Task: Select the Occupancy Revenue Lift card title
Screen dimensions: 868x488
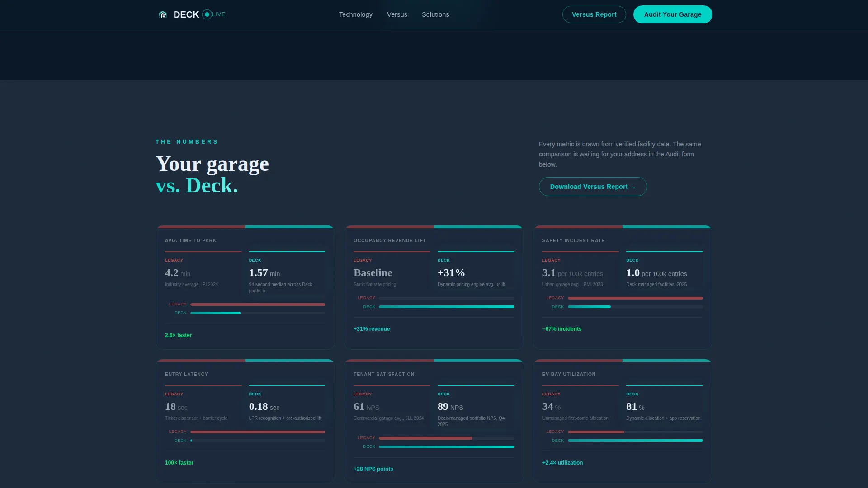Action: click(x=390, y=241)
